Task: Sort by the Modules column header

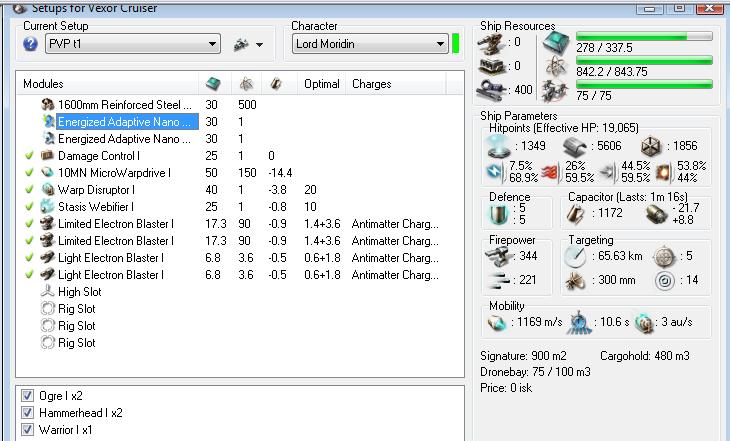Action: (43, 84)
